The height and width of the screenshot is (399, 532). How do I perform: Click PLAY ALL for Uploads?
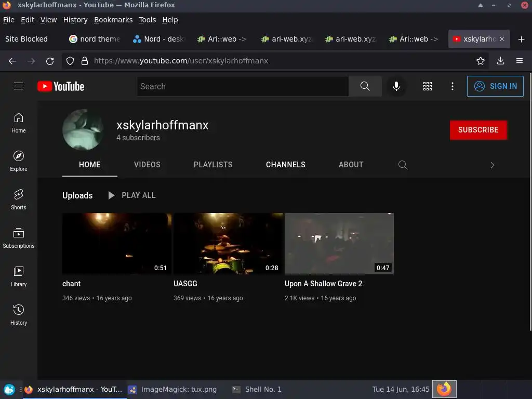point(131,195)
